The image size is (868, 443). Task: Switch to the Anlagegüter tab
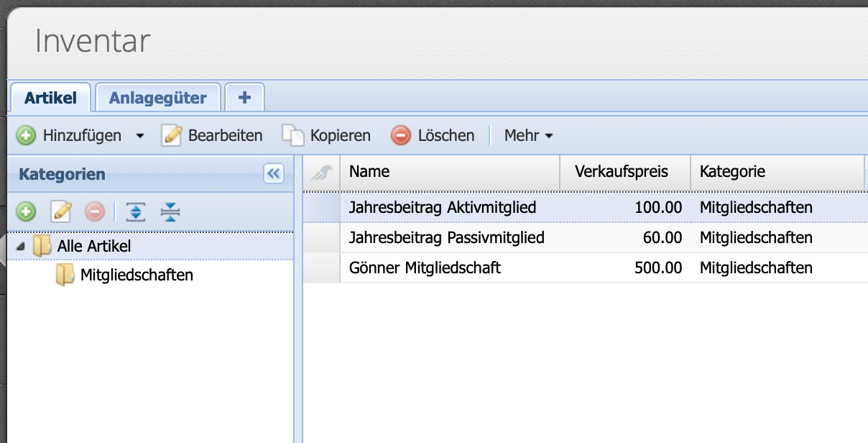(158, 97)
